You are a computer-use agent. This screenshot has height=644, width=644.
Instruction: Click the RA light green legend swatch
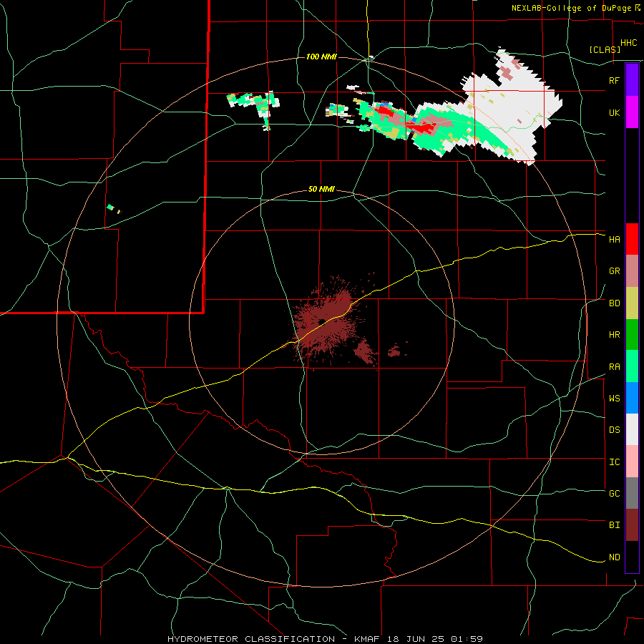click(x=632, y=366)
